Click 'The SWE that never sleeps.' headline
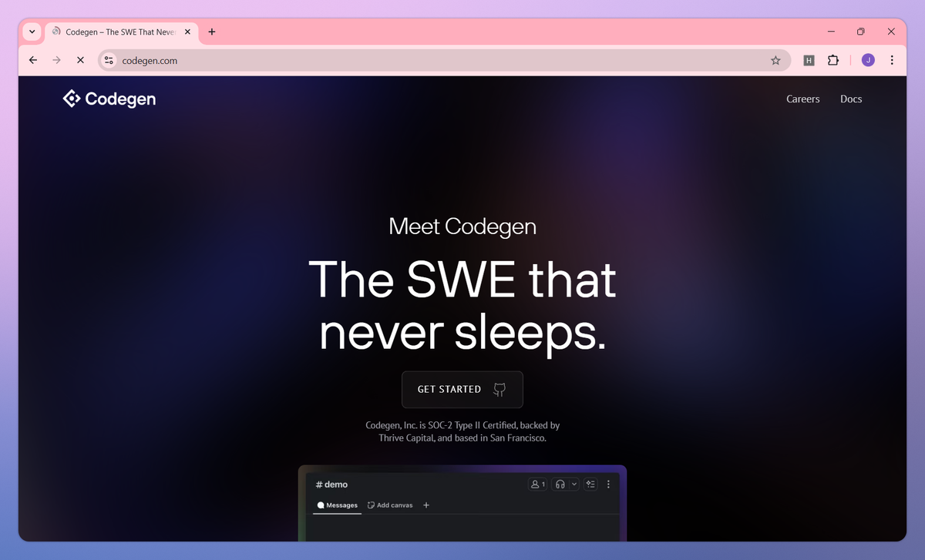 click(462, 306)
